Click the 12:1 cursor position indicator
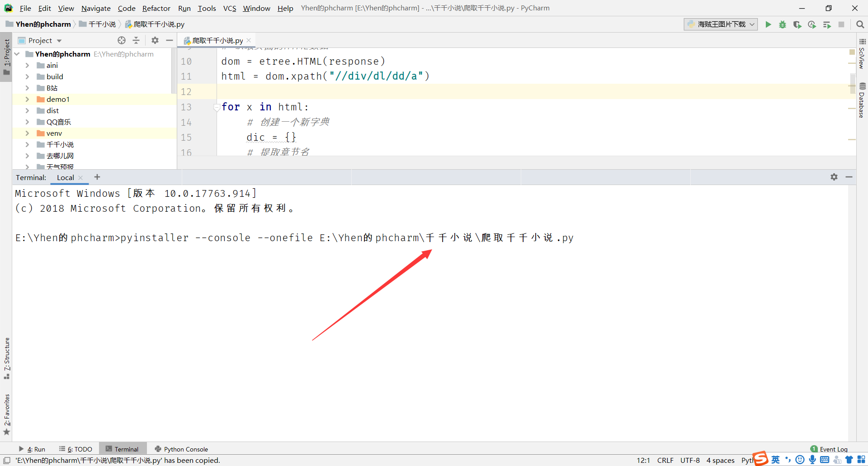 pyautogui.click(x=643, y=460)
